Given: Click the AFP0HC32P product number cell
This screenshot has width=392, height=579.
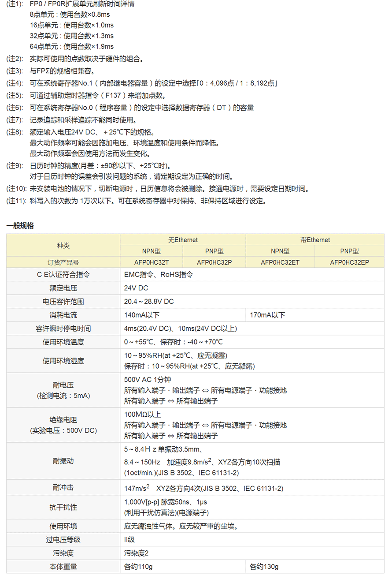Looking at the screenshot, I should pyautogui.click(x=214, y=262).
